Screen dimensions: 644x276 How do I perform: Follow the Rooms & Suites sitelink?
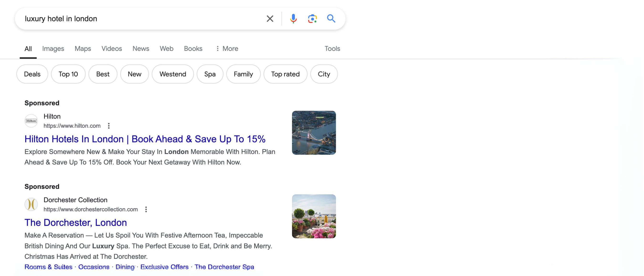point(48,267)
